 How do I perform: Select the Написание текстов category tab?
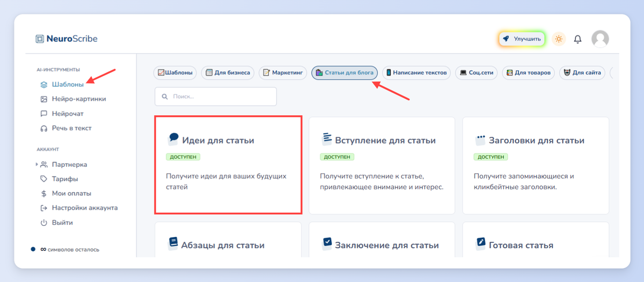(416, 72)
